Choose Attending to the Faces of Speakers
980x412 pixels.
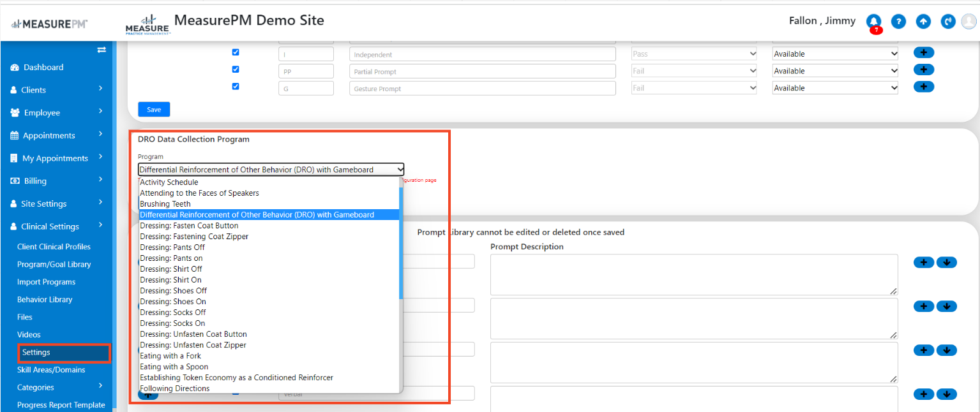click(269, 193)
